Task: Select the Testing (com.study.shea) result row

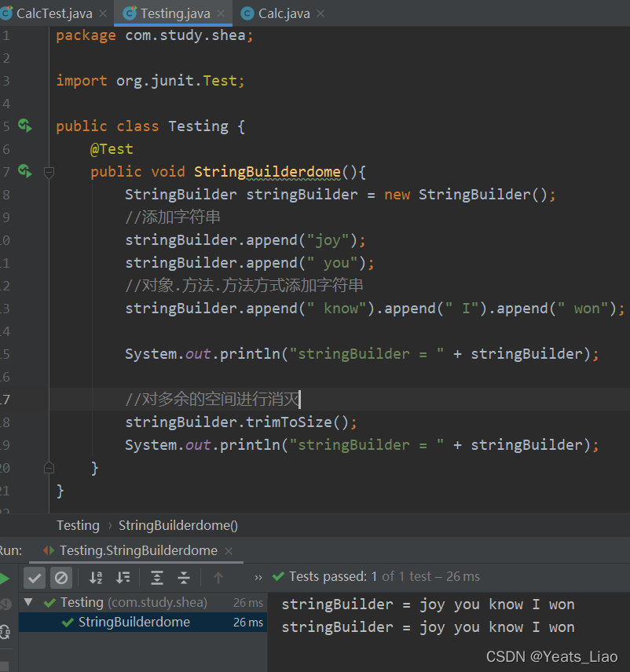Action: [143, 603]
